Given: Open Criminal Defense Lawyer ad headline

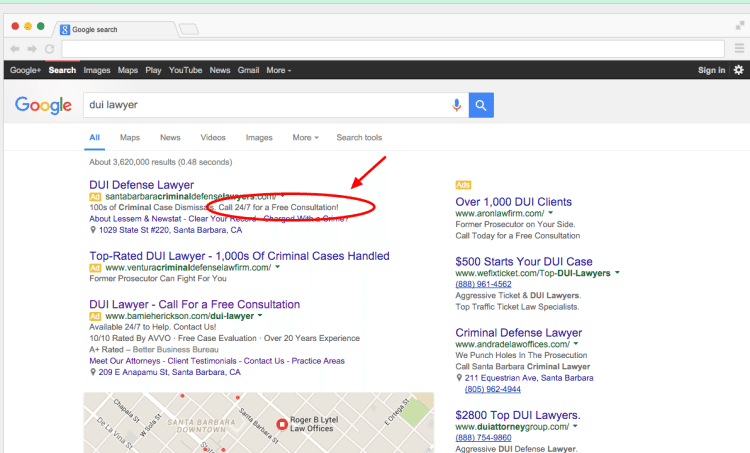Looking at the screenshot, I should [x=518, y=333].
